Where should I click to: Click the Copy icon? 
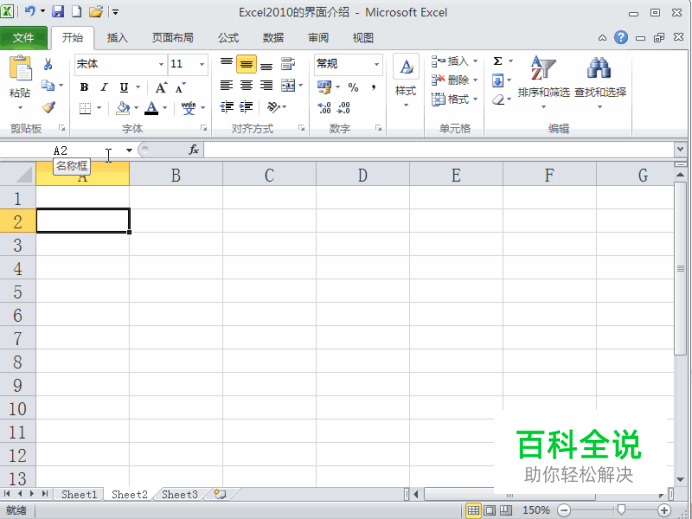(x=48, y=85)
